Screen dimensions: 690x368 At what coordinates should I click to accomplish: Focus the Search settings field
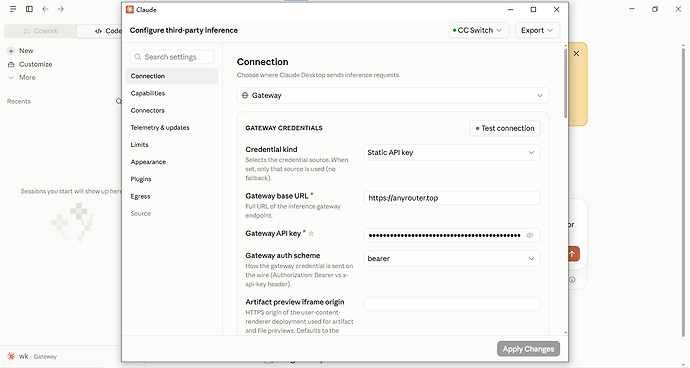[172, 57]
